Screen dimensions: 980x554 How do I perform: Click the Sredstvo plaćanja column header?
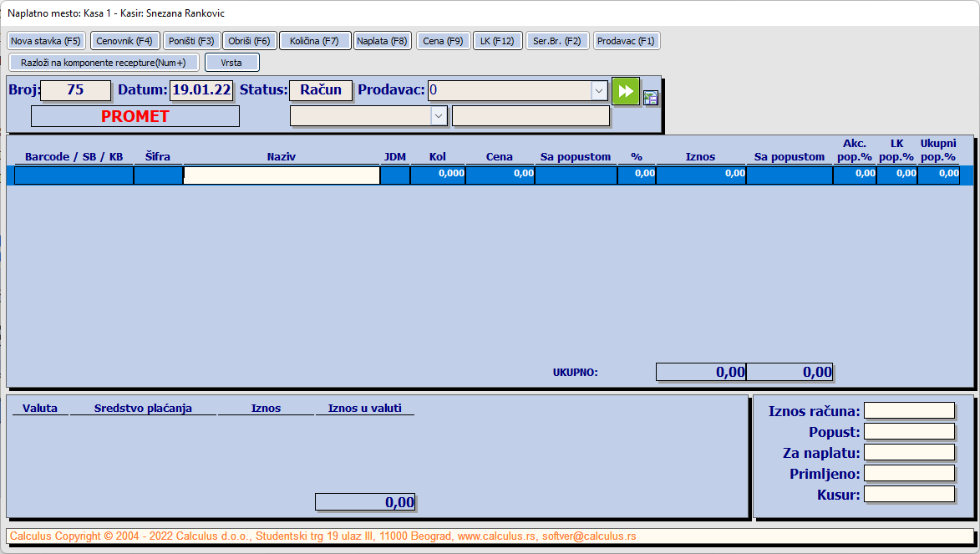[x=143, y=409]
